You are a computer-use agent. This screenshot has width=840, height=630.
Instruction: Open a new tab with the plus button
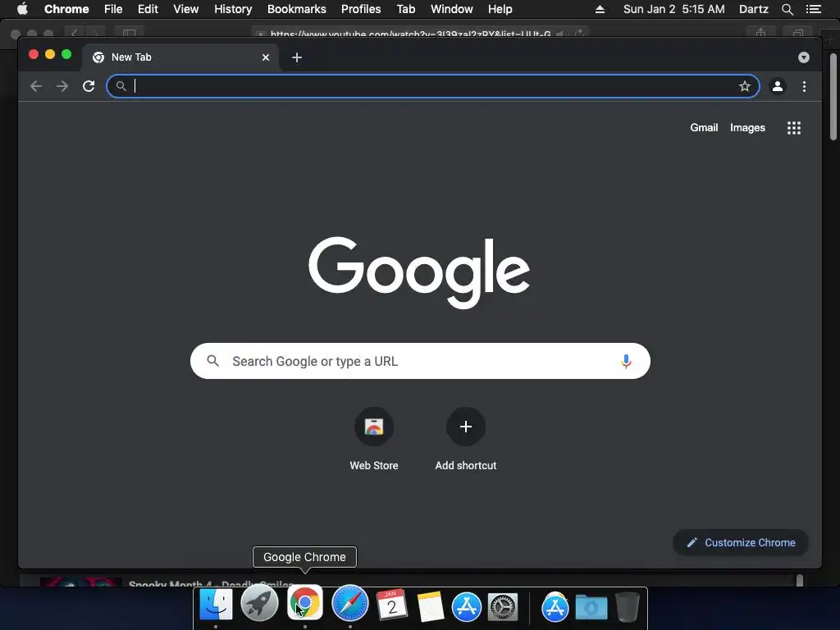click(297, 57)
